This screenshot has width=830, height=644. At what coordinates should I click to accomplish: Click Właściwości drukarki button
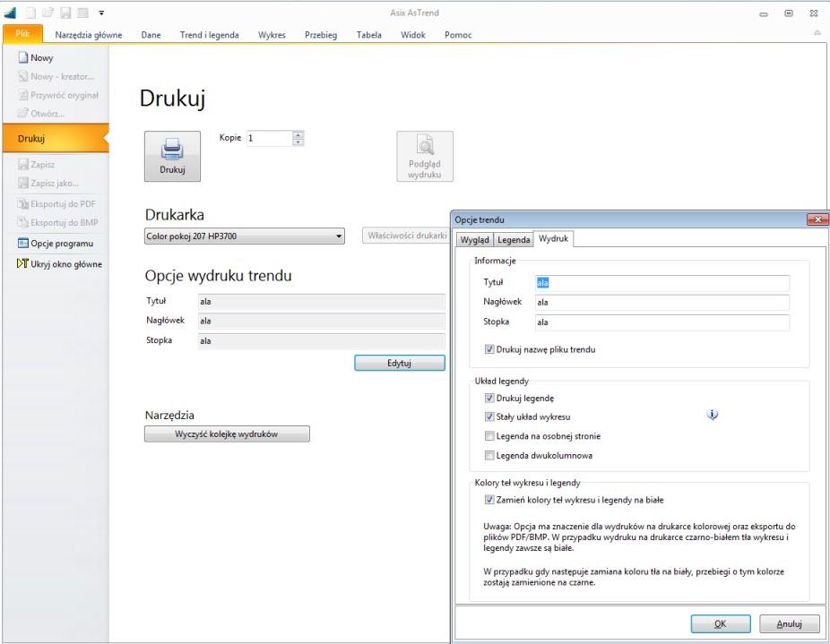click(407, 236)
